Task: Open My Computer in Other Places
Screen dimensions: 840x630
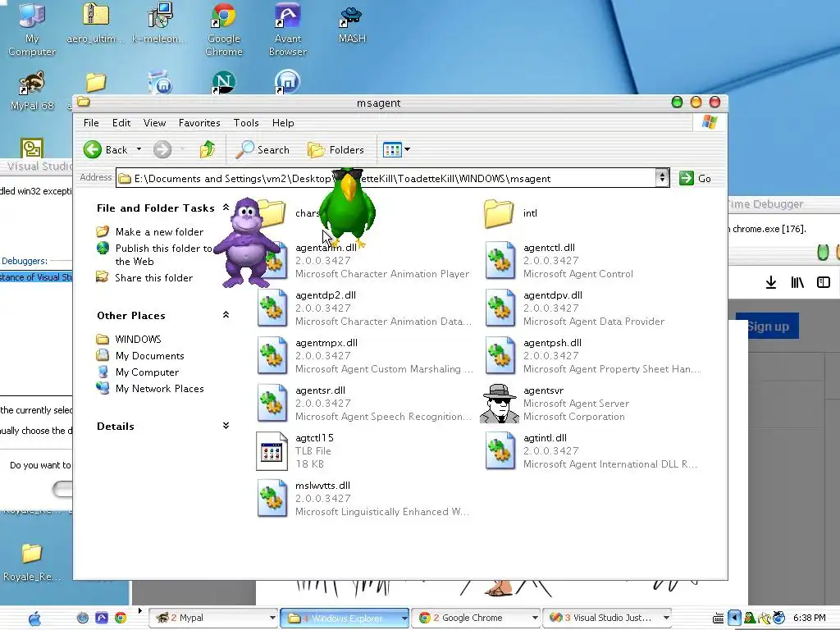Action: (x=147, y=372)
